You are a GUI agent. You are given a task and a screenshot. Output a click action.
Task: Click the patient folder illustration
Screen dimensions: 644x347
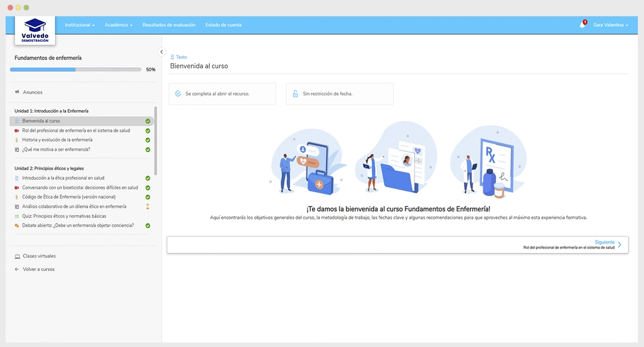pyautogui.click(x=396, y=158)
